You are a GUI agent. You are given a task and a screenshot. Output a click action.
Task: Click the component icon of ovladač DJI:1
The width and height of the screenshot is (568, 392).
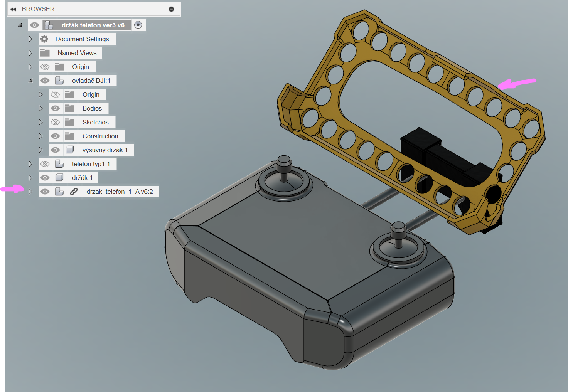coord(59,81)
